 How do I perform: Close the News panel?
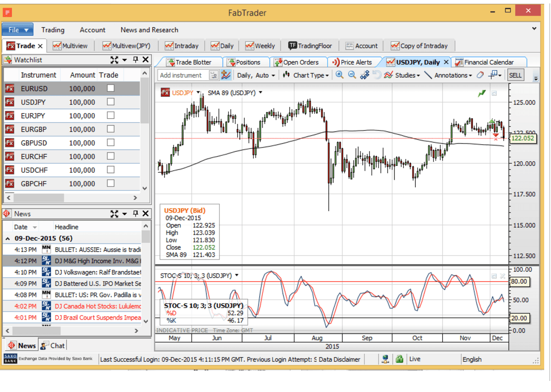coord(145,213)
